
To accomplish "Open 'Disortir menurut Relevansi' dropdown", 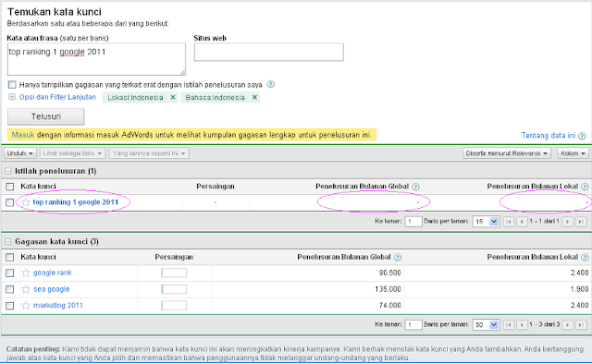I will [x=507, y=153].
